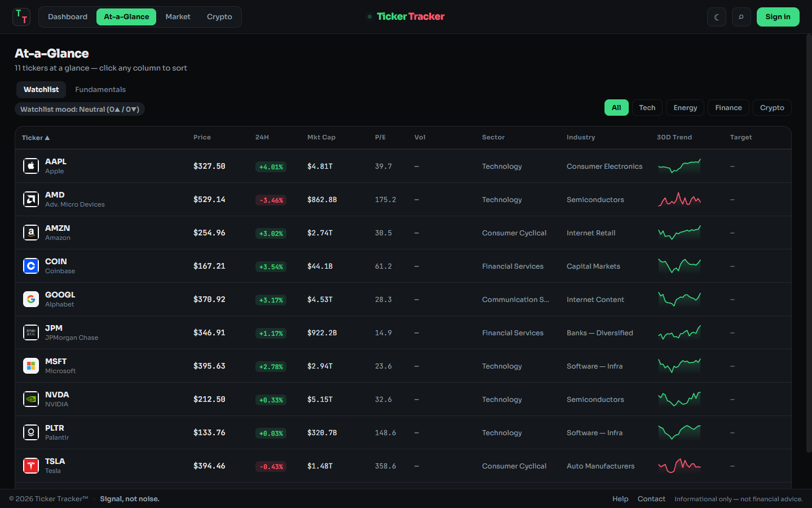Screen dimensions: 812x508
Task: Open NVDA 30D trend sparkline
Action: [679, 399]
